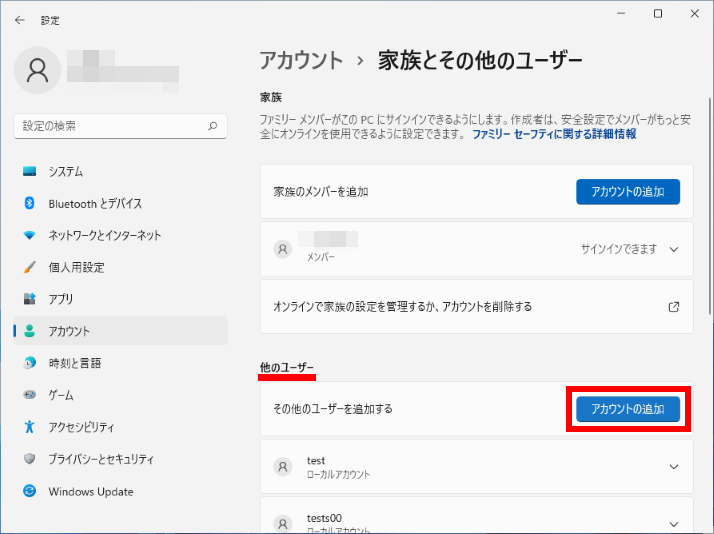Click the profile avatar icon in sidebar
The height and width of the screenshot is (534, 714).
point(37,71)
